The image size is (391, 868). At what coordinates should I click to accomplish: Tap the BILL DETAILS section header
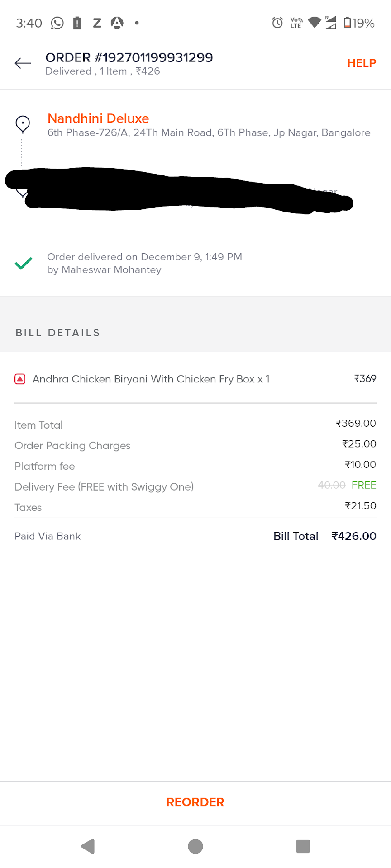click(x=58, y=333)
